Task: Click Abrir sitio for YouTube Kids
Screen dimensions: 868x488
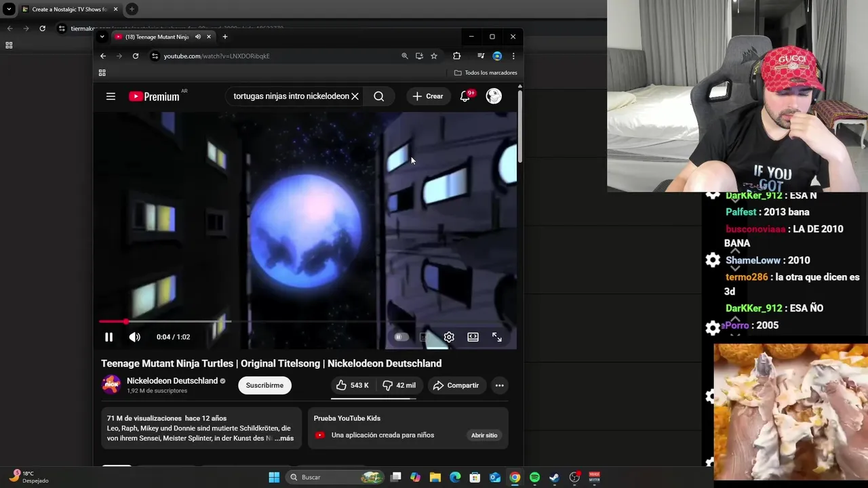Action: click(484, 435)
